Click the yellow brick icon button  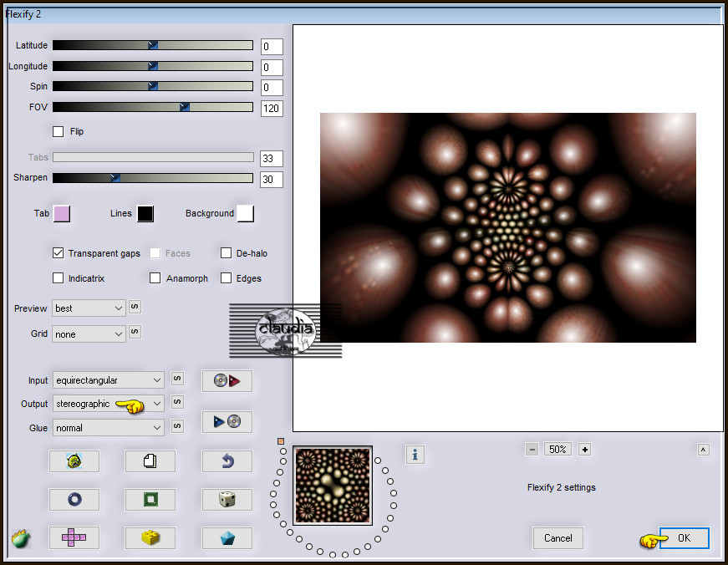pos(150,537)
